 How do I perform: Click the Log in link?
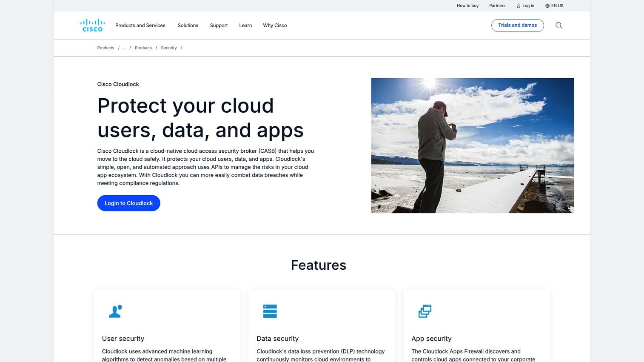click(525, 6)
